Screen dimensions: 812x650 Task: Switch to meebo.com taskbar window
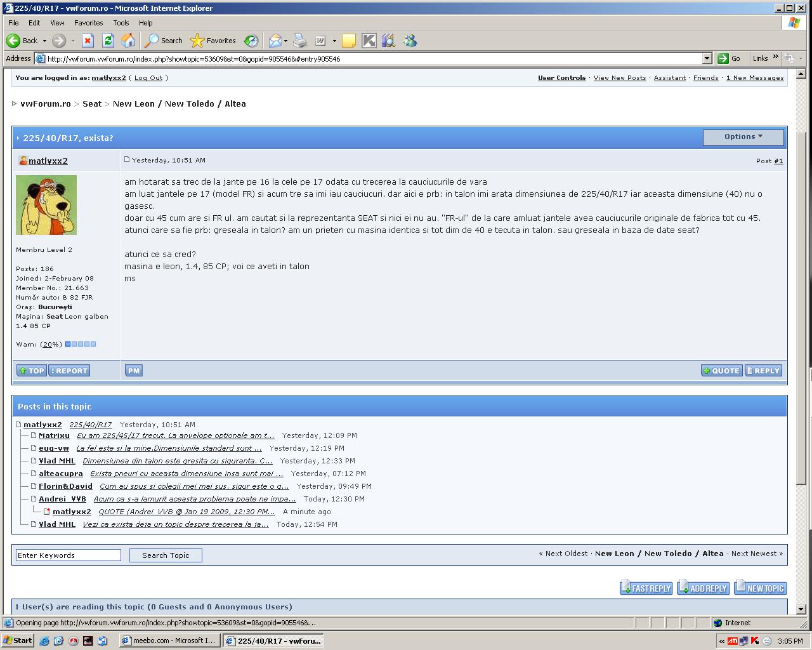pos(169,640)
